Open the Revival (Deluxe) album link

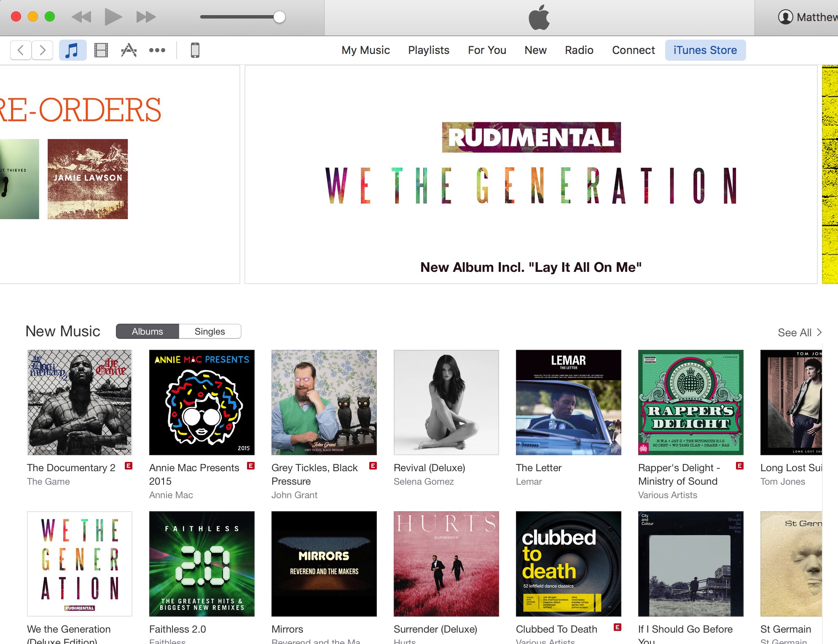tap(429, 468)
